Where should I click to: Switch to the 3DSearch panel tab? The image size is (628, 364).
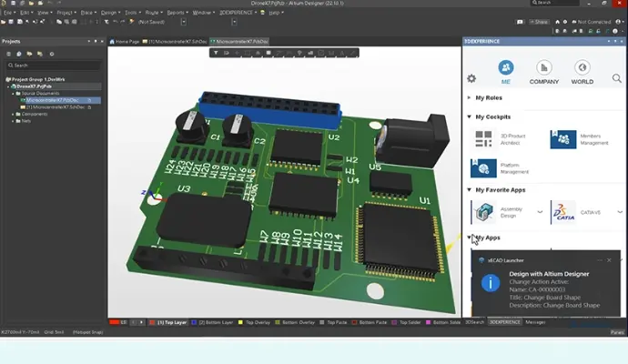pos(474,322)
